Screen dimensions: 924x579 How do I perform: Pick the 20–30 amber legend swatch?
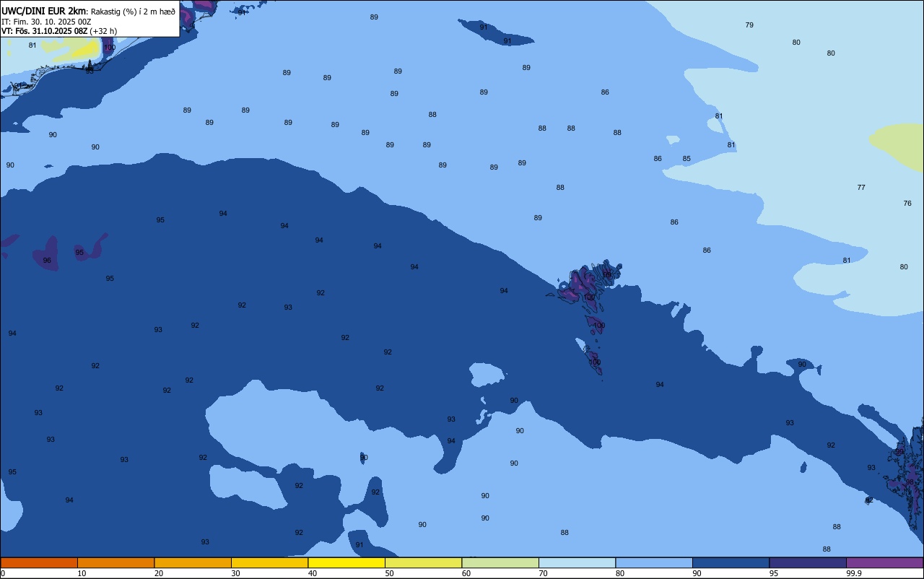coord(193,562)
